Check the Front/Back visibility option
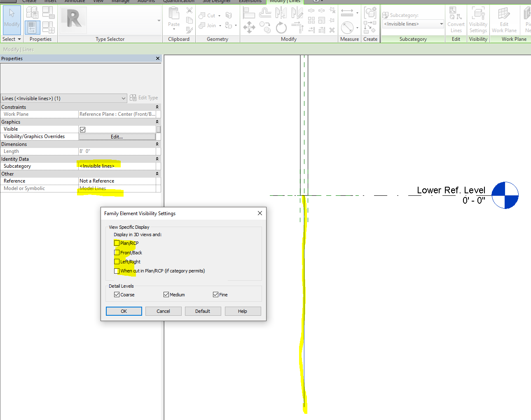This screenshot has height=420, width=531. tap(117, 252)
